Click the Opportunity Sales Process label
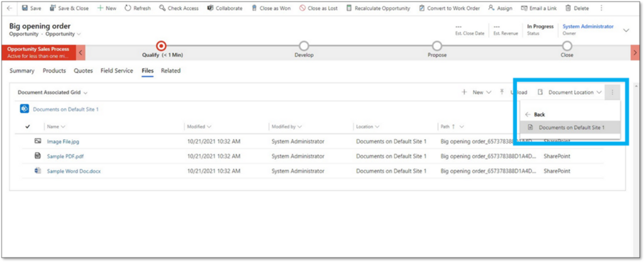 point(37,49)
